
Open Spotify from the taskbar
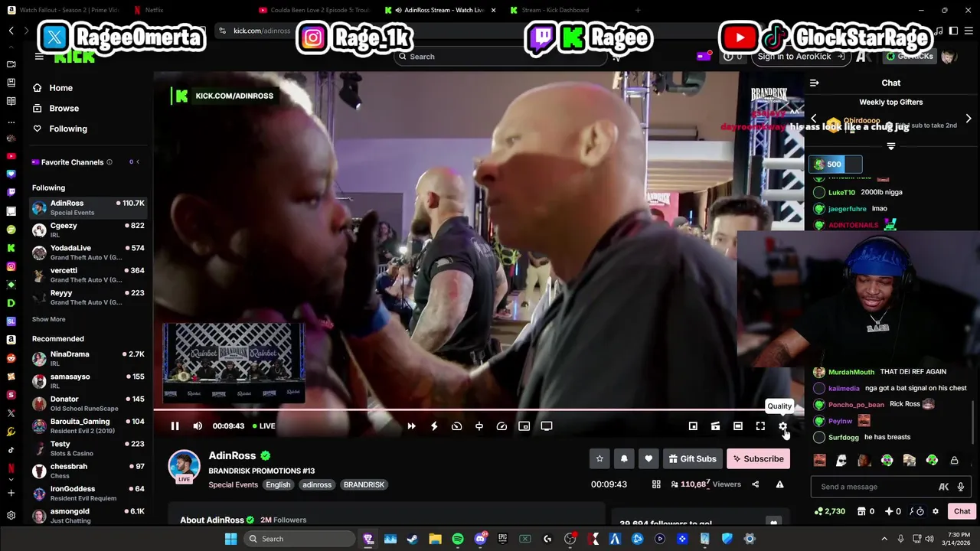point(458,539)
